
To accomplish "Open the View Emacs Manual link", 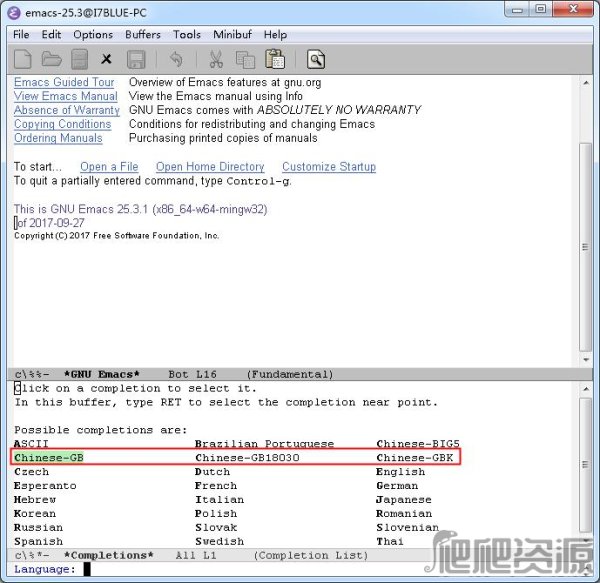I will tap(65, 96).
